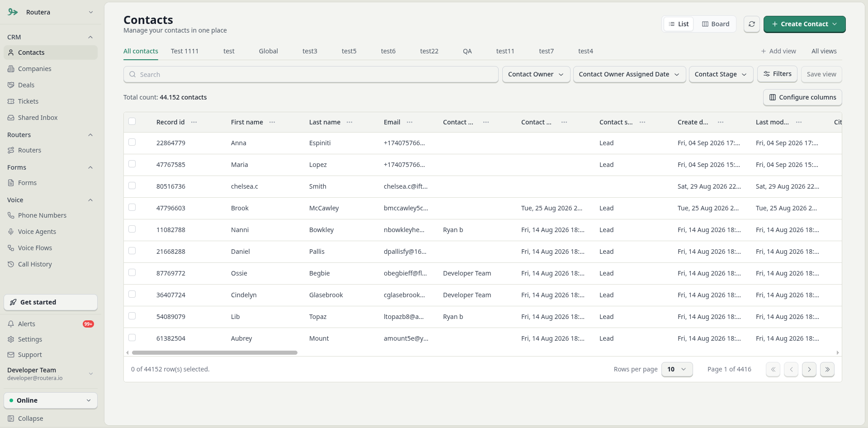The image size is (868, 428).
Task: Open Support in the sidebar
Action: point(51,355)
